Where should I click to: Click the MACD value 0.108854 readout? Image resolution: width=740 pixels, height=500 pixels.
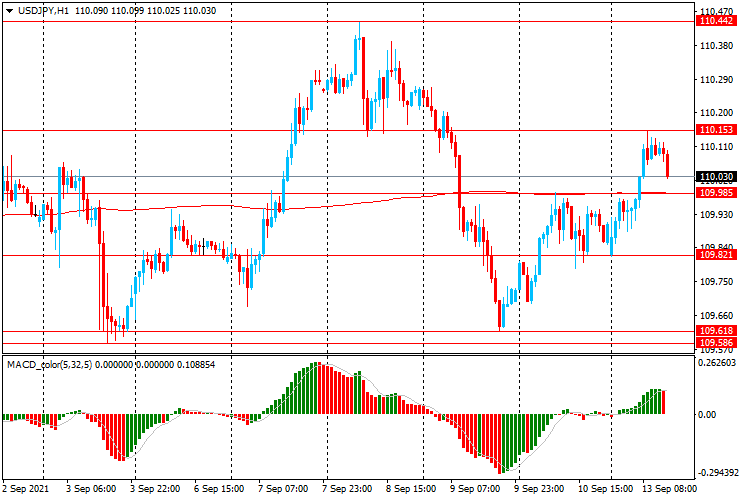click(196, 364)
